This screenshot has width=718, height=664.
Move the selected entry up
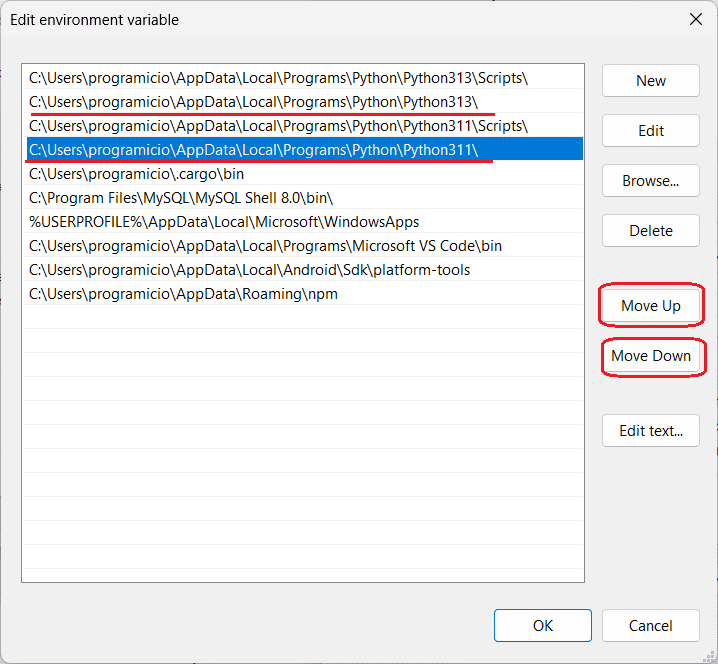click(x=651, y=305)
